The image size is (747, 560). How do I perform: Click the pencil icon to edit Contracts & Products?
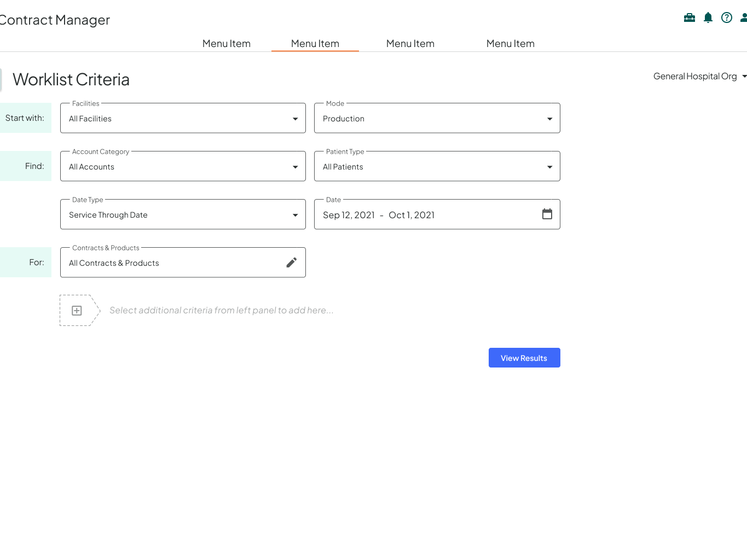tap(292, 262)
